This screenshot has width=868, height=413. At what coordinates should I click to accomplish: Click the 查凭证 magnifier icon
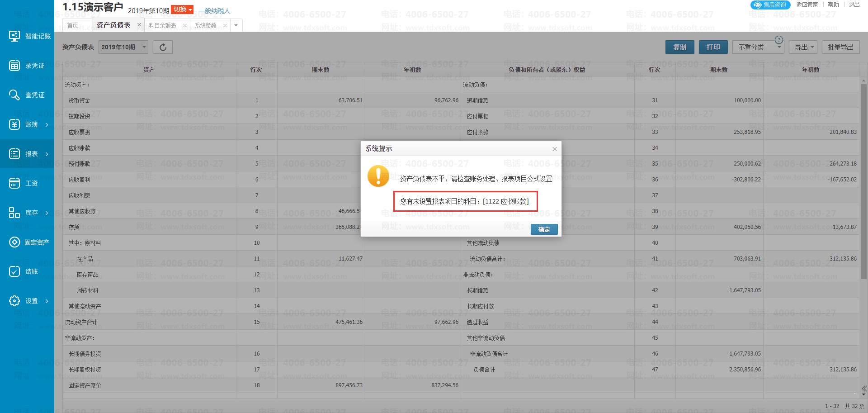(14, 95)
